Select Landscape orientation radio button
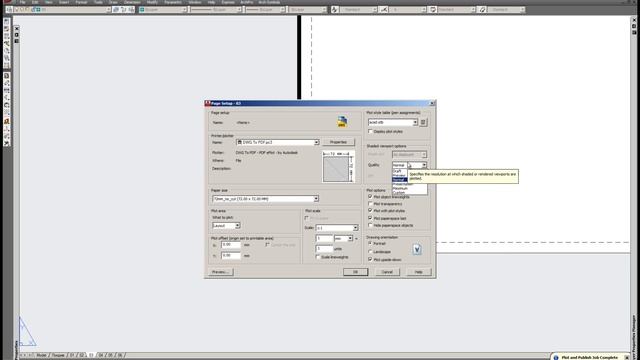Screen dimensions: 640x360 click(371, 251)
